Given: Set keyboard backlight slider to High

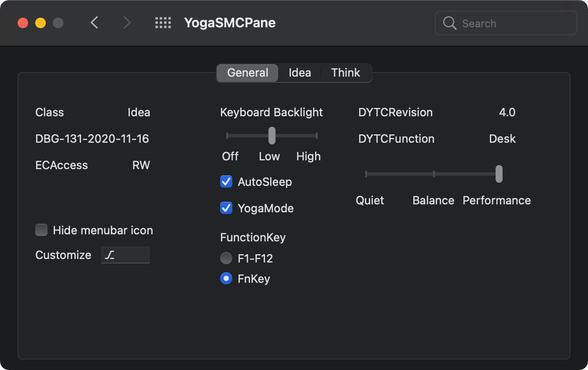Looking at the screenshot, I should [317, 136].
